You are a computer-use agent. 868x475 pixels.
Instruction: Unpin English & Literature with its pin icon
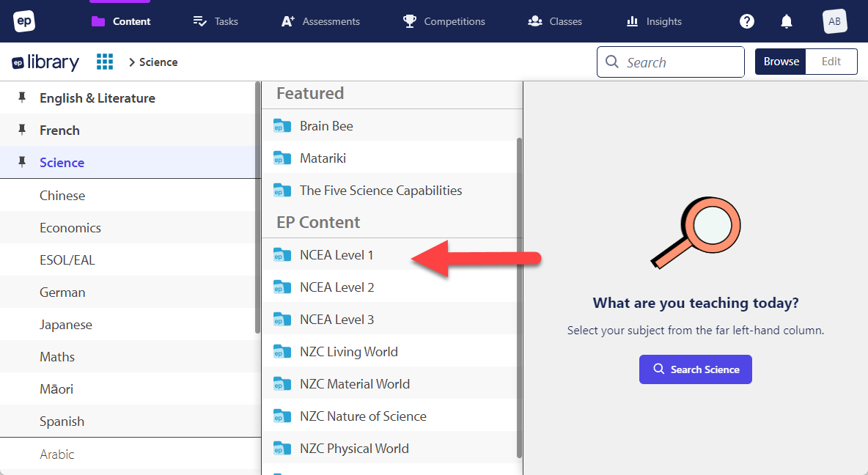(x=22, y=97)
